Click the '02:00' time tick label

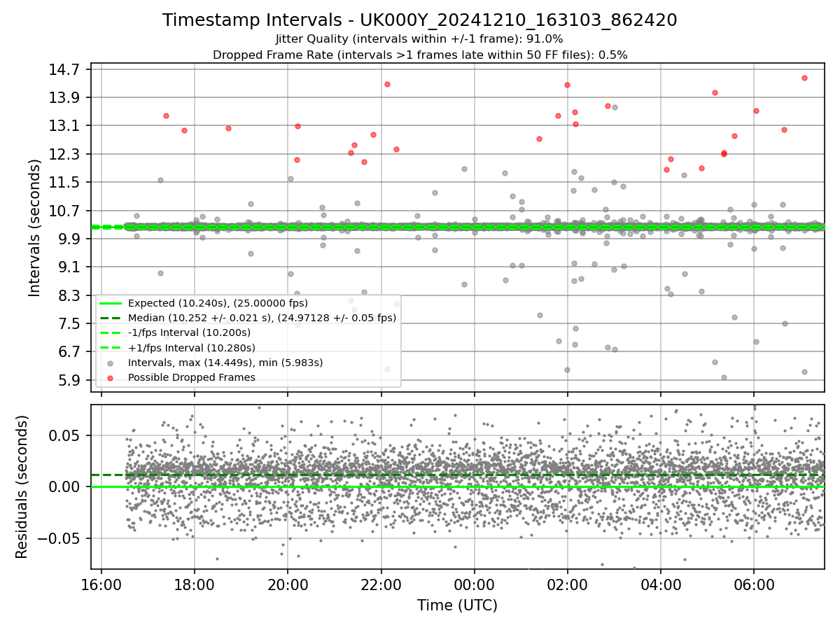567,584
